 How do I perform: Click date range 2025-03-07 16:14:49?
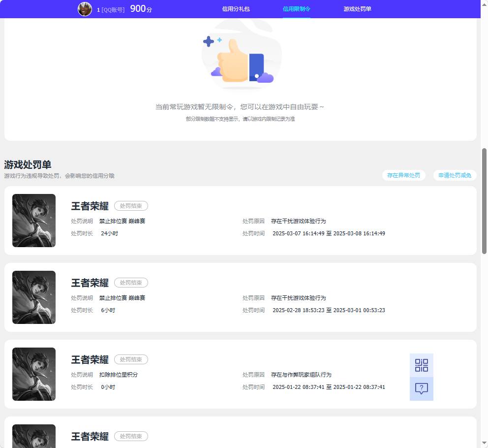(329, 233)
